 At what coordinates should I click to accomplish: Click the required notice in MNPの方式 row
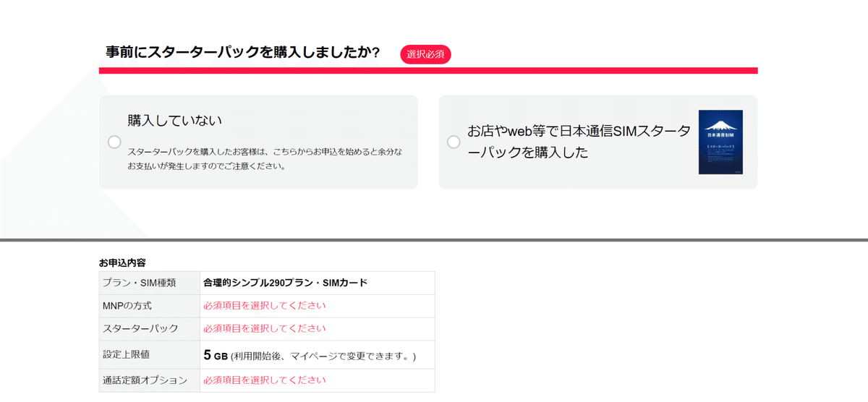[x=264, y=306]
